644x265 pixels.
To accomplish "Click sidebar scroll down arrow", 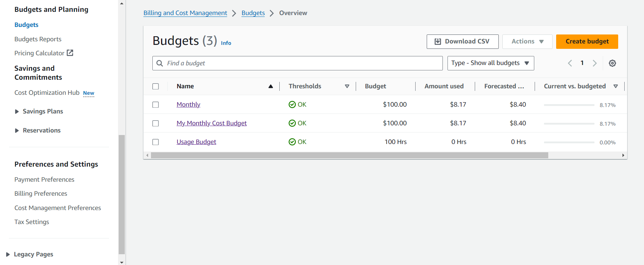I will point(122,262).
